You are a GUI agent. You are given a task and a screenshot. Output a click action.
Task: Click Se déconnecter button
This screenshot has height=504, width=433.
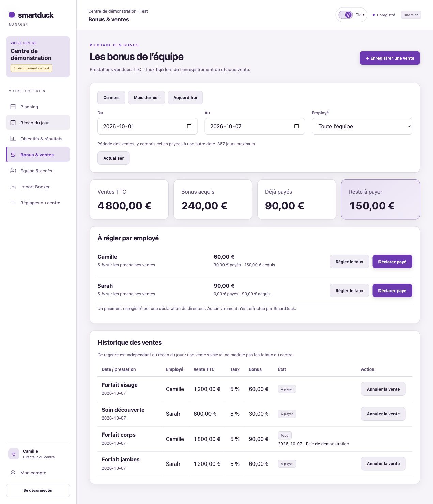coord(38,490)
